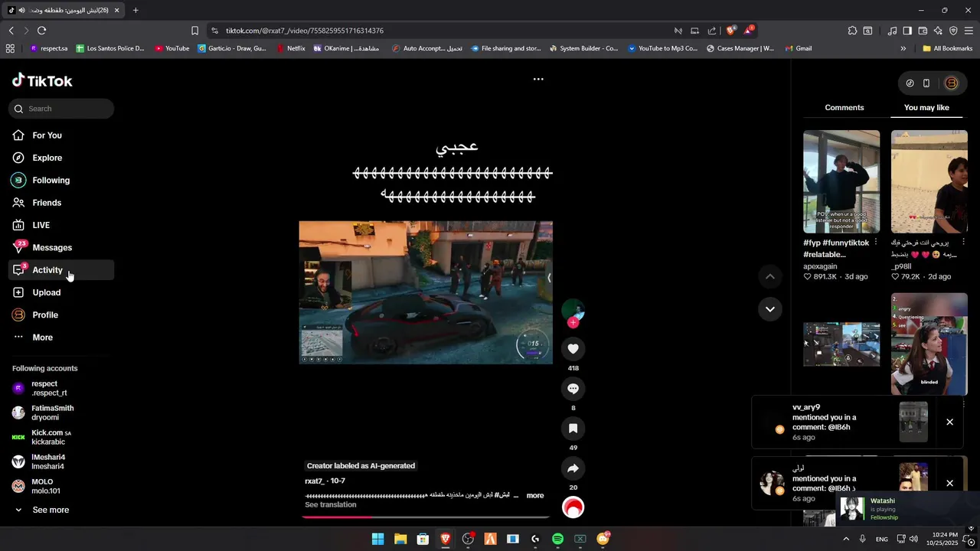Viewport: 980px width, 551px height.
Task: Open the Gmail bookmark
Action: pos(799,48)
